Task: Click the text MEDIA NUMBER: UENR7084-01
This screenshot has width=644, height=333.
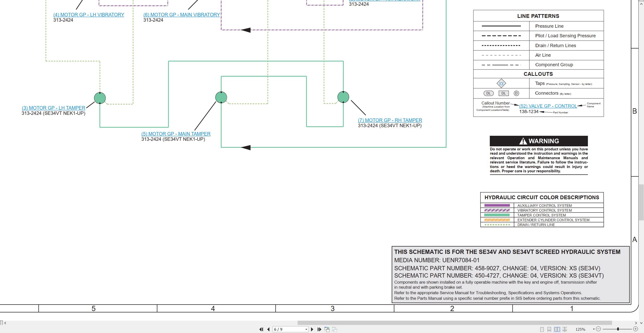Action: click(437, 260)
